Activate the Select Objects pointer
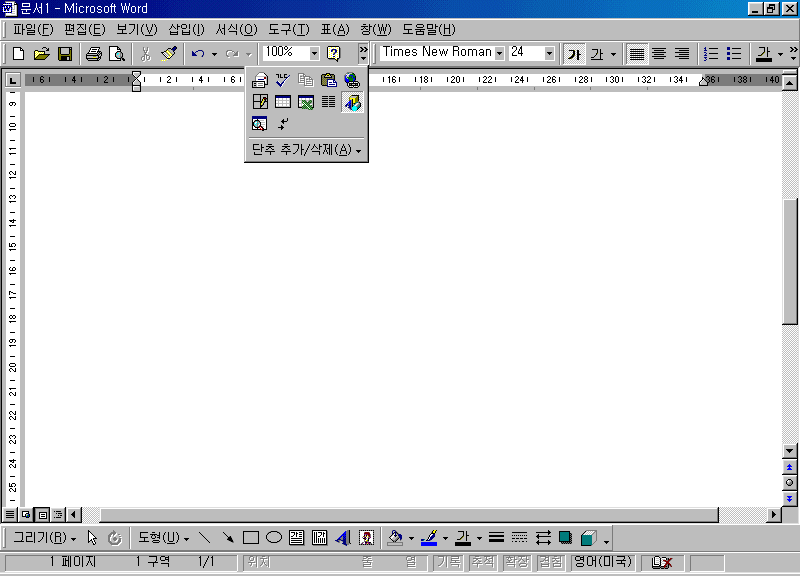The height and width of the screenshot is (576, 800). coord(92,538)
